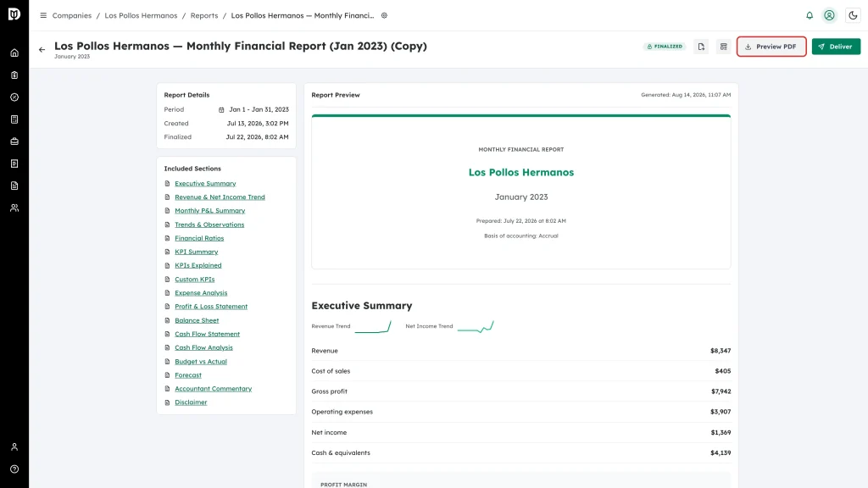Jump to Monthly P&L Summary section
This screenshot has height=488, width=868.
tap(210, 211)
